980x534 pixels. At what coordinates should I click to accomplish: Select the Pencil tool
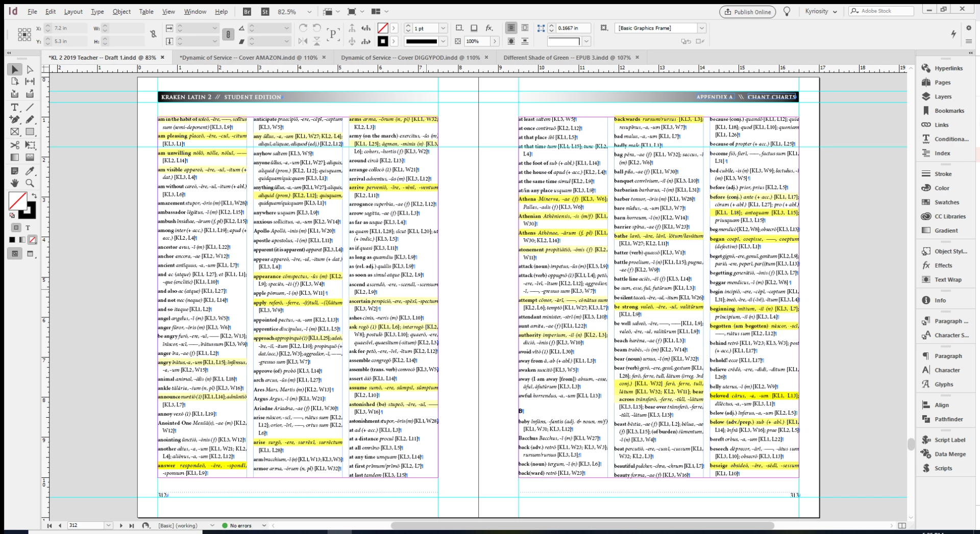pos(30,119)
